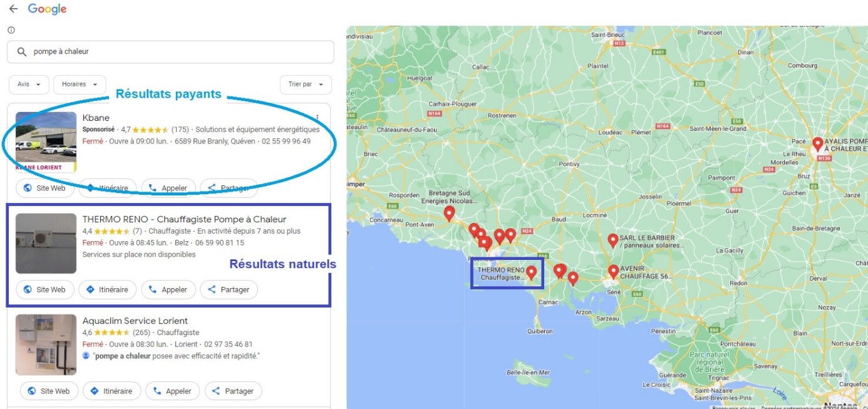
Task: Visit THERMO RENO's Site Web
Action: [x=44, y=290]
